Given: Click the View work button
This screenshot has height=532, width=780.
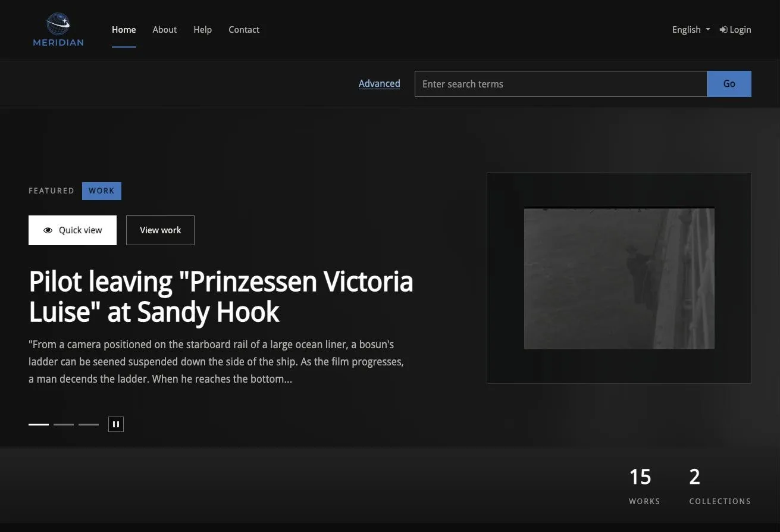Looking at the screenshot, I should coord(160,230).
